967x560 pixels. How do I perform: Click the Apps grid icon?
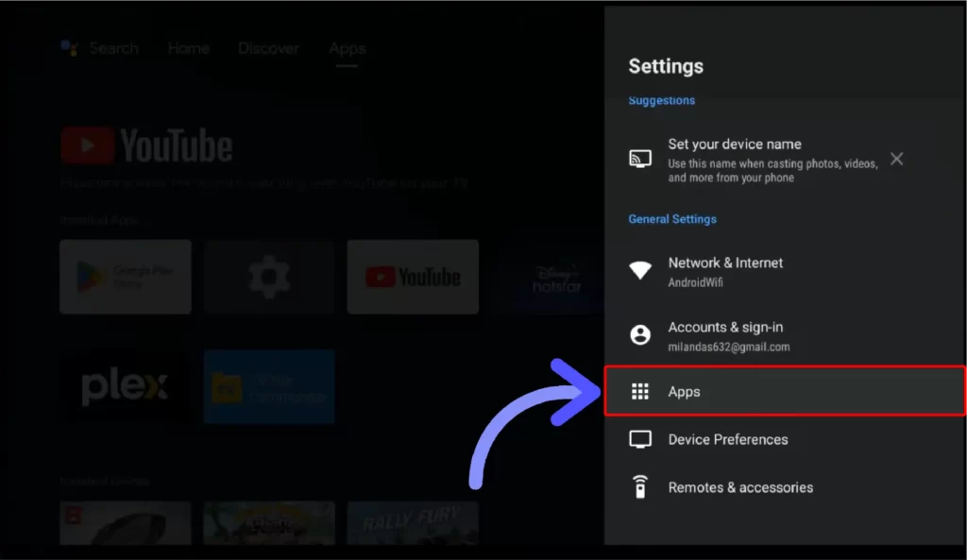click(x=640, y=391)
